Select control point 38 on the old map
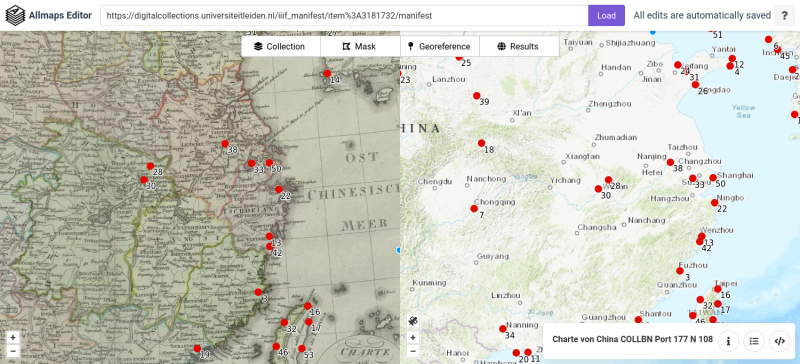The height and width of the screenshot is (364, 800). click(x=225, y=144)
